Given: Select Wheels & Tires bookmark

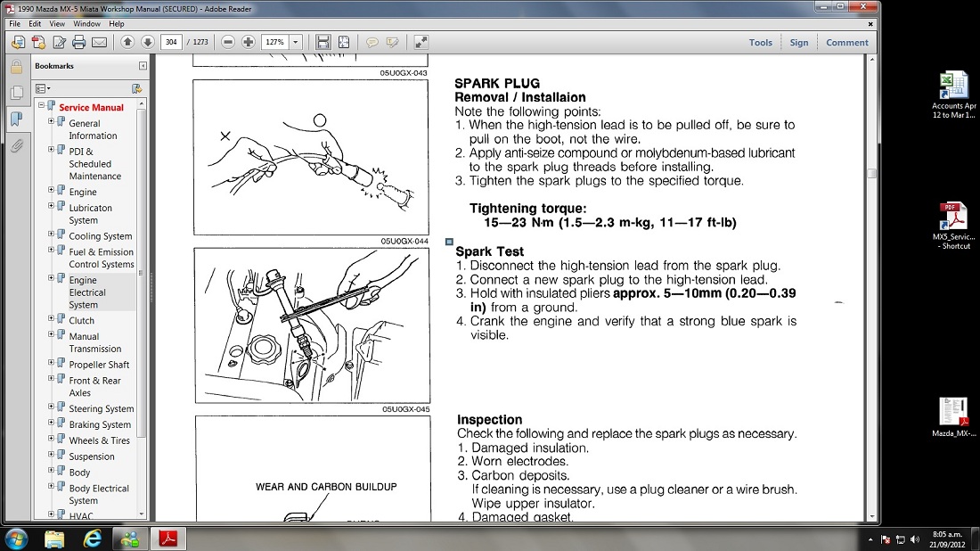Looking at the screenshot, I should 100,440.
